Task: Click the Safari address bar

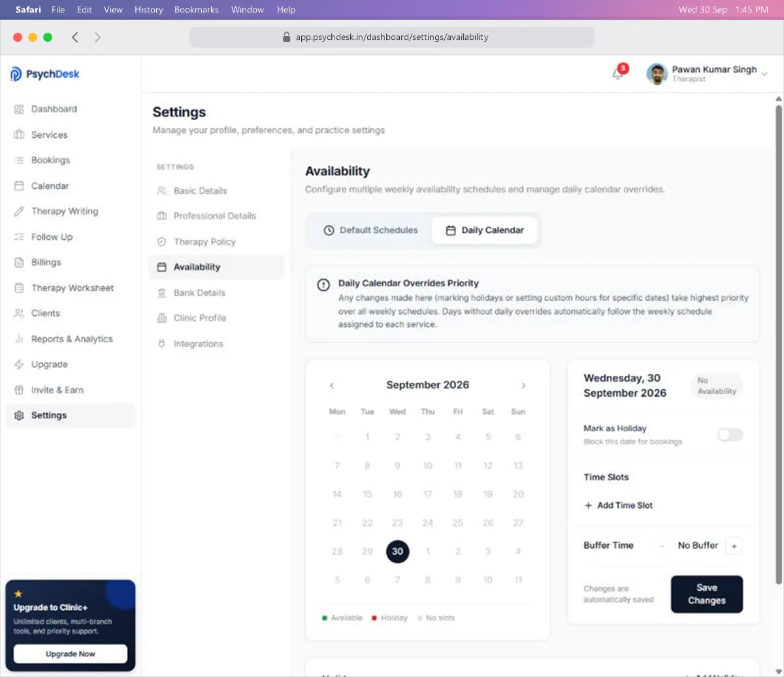Action: (x=392, y=37)
